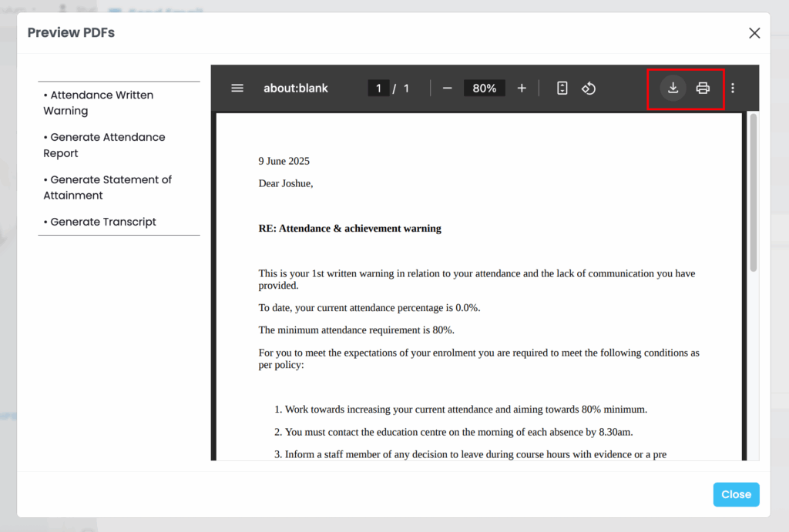
Task: Click the RE: Attendance & achievement warning heading
Action: (350, 229)
